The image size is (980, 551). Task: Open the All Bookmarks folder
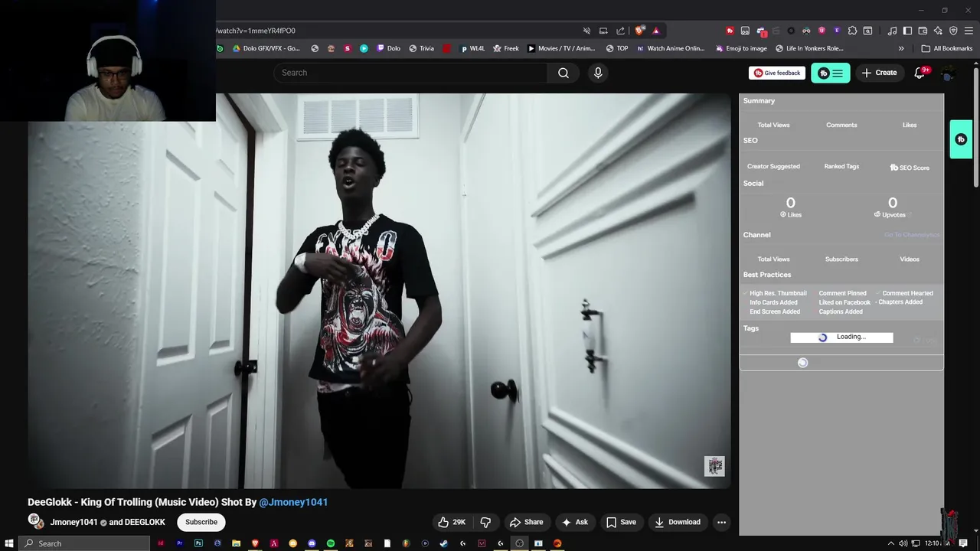[947, 48]
